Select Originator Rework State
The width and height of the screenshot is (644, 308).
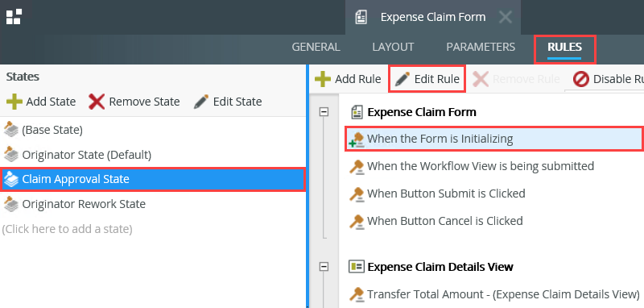[153, 204]
